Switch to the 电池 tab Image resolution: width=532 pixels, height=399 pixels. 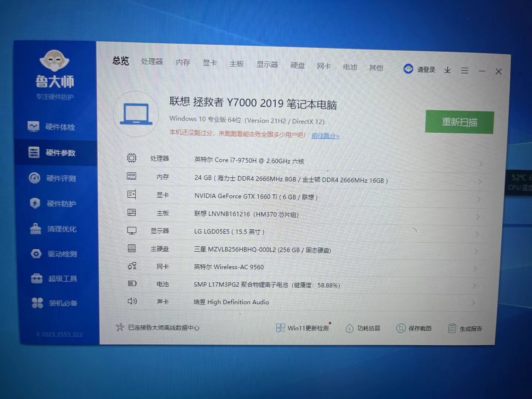click(350, 67)
